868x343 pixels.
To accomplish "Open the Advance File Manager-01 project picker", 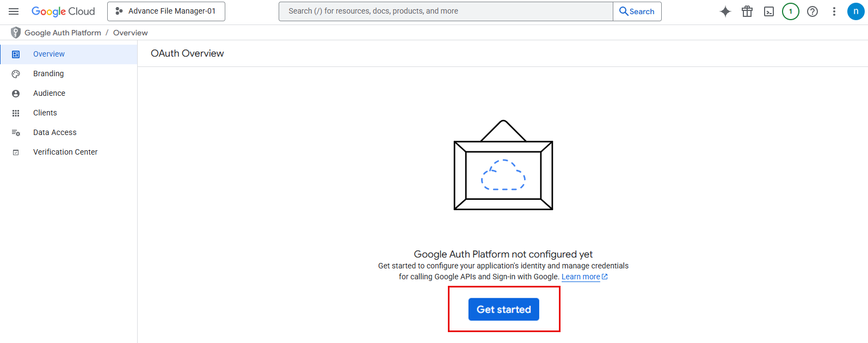I will [166, 11].
